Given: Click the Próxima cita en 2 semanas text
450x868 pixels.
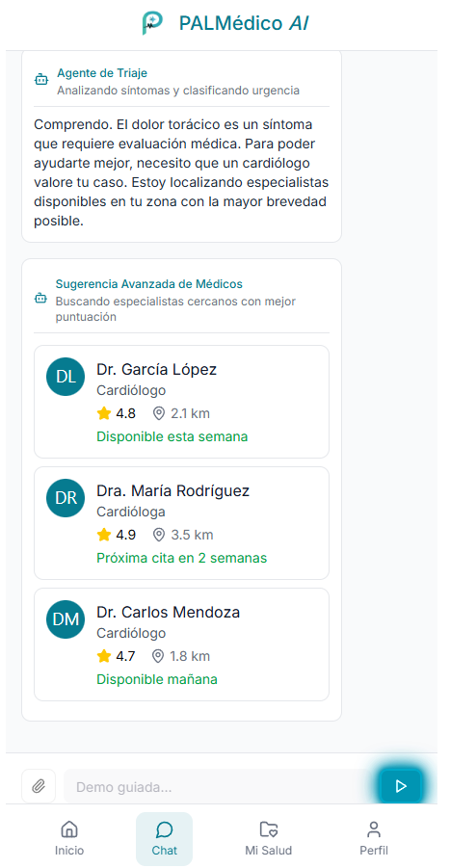Looking at the screenshot, I should pos(181,558).
